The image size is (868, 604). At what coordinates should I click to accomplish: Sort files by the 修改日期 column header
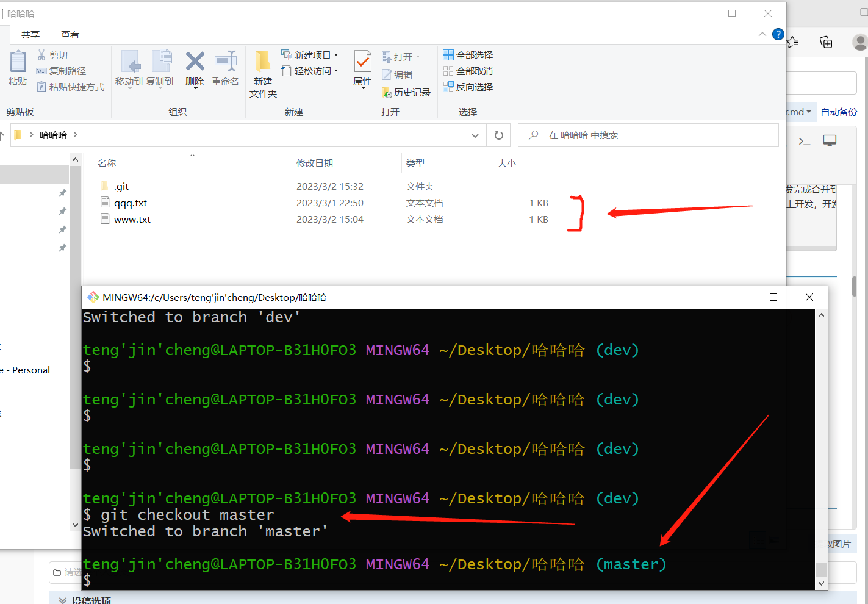coord(315,164)
